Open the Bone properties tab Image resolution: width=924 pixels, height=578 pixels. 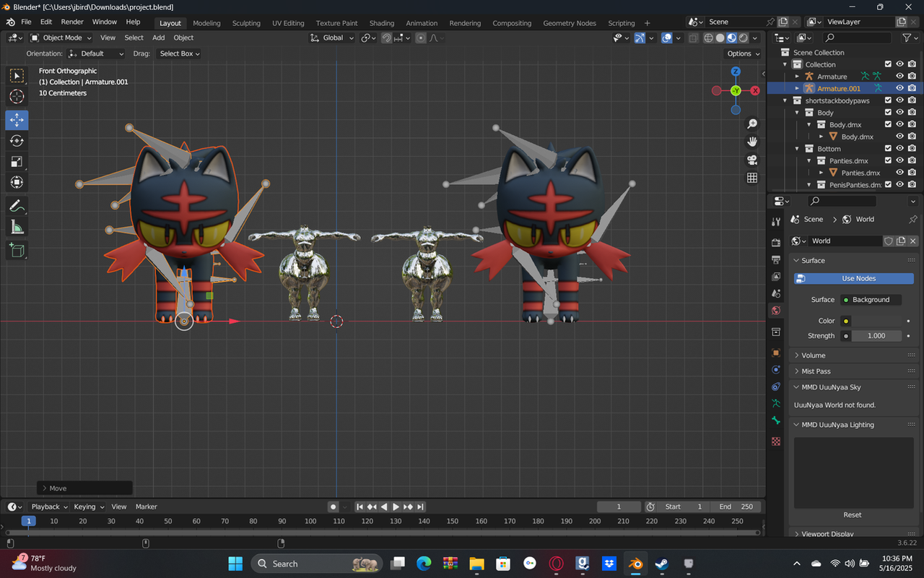[x=776, y=420]
